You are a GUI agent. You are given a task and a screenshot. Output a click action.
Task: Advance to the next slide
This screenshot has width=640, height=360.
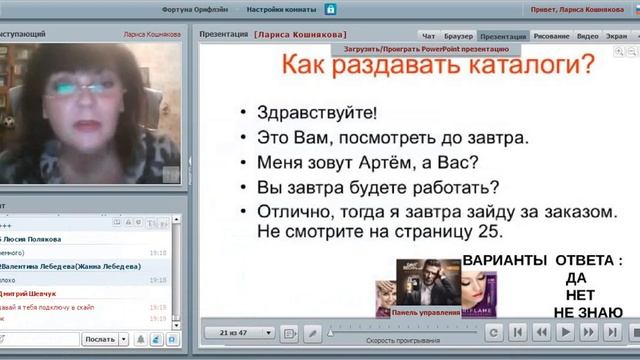[x=589, y=333]
